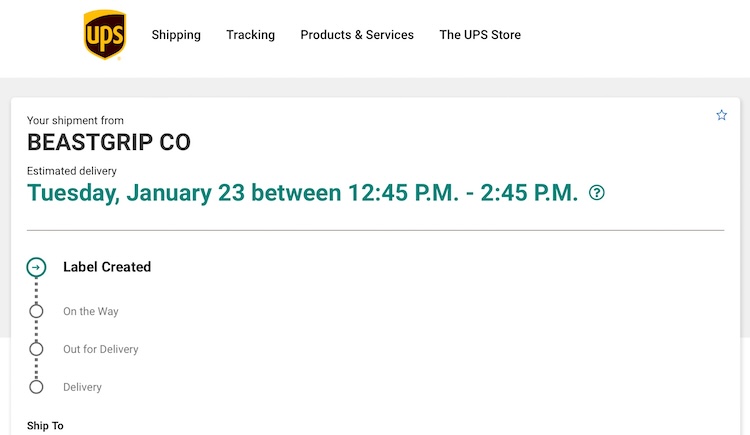Open the estimated delivery help question mark

tap(596, 193)
